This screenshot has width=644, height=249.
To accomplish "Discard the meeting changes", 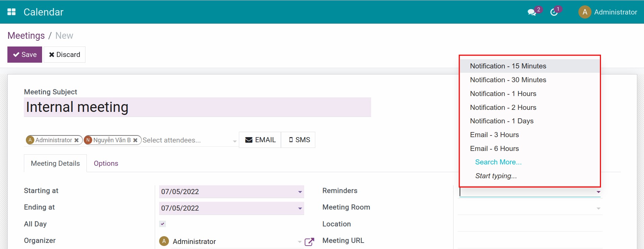I will point(65,55).
